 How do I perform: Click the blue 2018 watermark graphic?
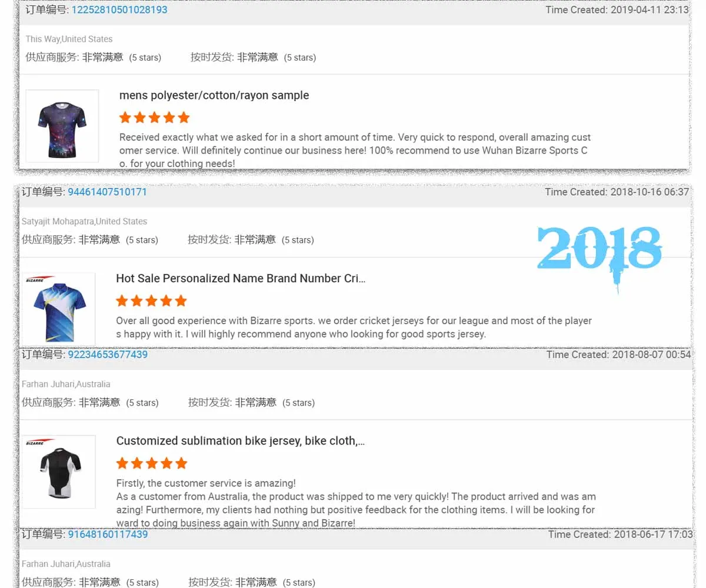600,254
